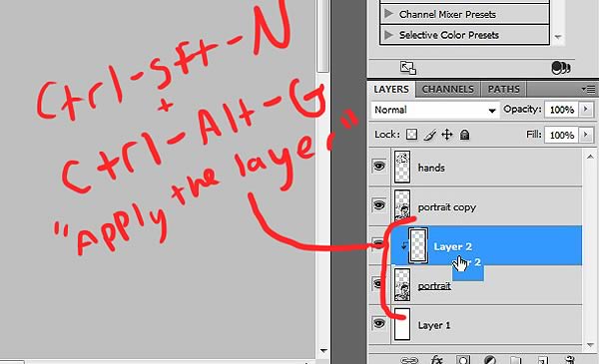Click the new adjustment layer half-circle icon
Image resolution: width=599 pixels, height=364 pixels.
tap(489, 360)
